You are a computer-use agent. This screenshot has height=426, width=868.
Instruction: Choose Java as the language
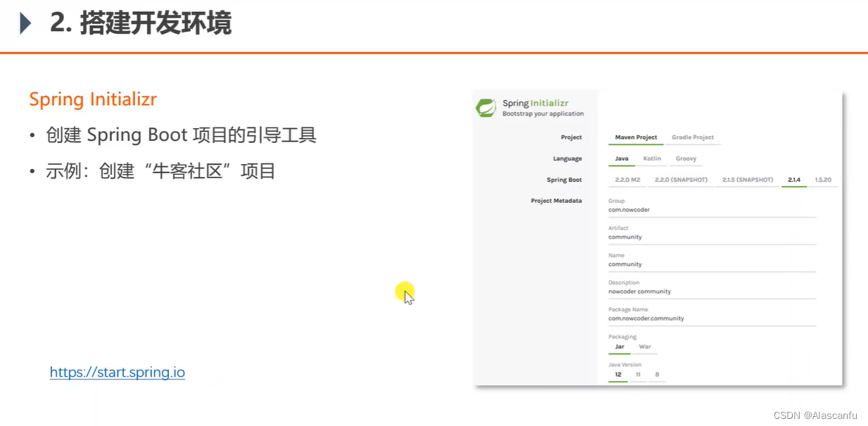pos(622,158)
